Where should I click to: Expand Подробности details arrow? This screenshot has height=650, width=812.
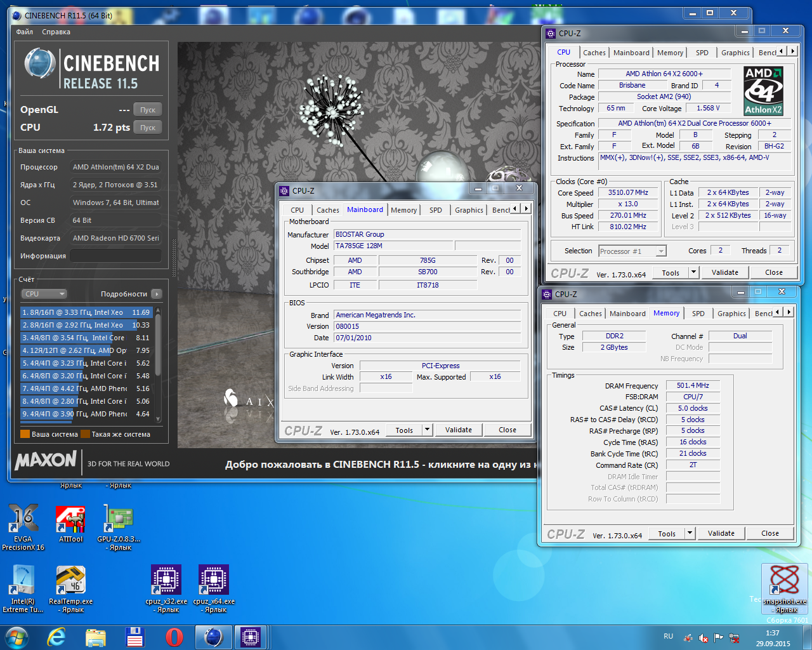(157, 294)
